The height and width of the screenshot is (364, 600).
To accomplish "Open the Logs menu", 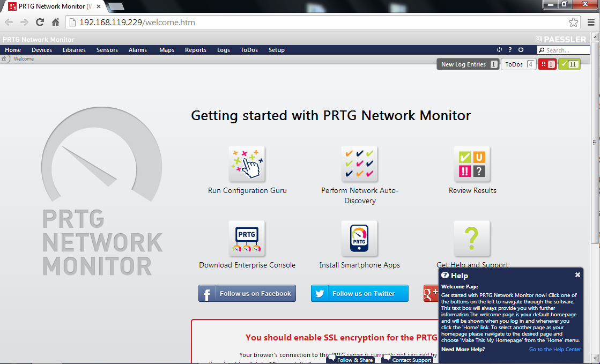I will tap(224, 50).
